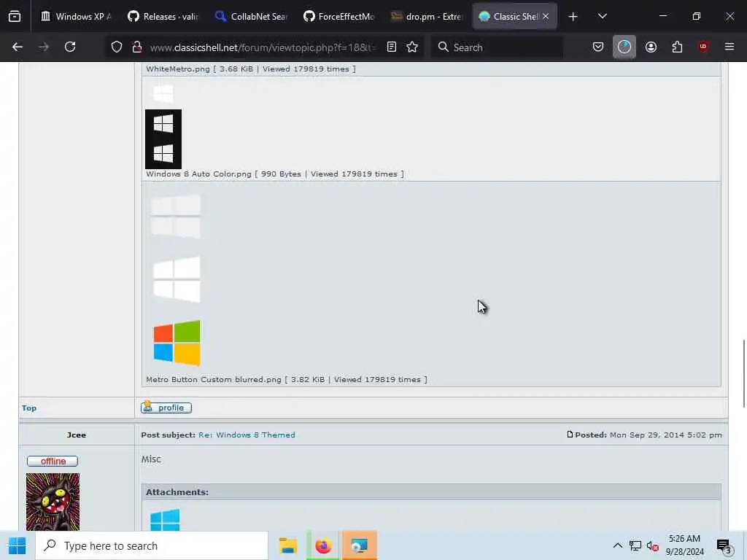Click the classicshell.net URL address field
Screen dimensions: 747x560
tap(263, 47)
